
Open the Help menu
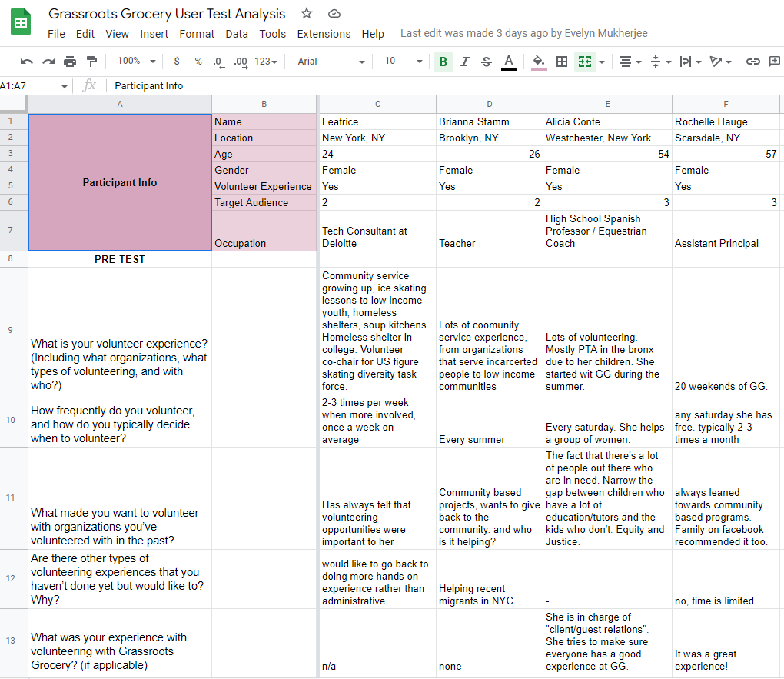click(373, 34)
